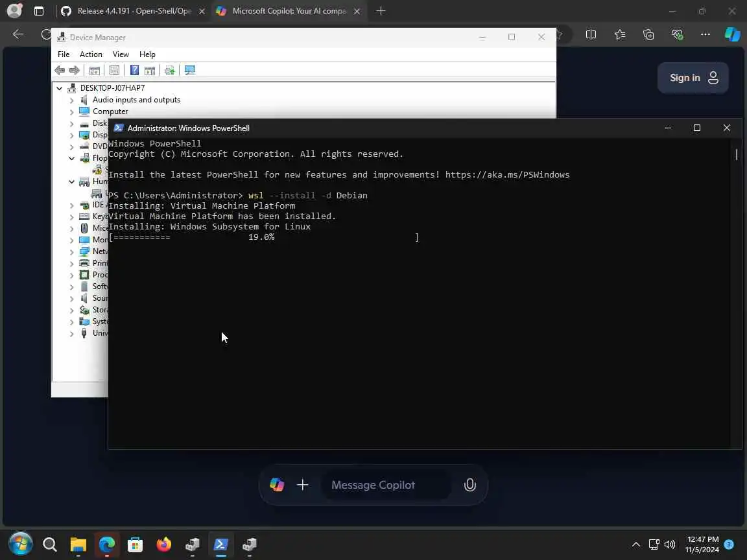The image size is (747, 560).
Task: Click Copilot microphone icon
Action: click(x=469, y=485)
